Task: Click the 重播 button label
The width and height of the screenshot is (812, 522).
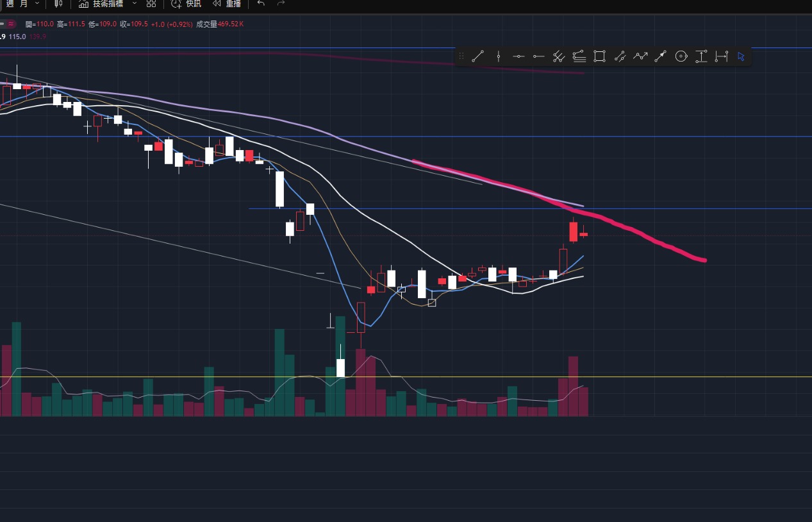Action: click(x=233, y=4)
